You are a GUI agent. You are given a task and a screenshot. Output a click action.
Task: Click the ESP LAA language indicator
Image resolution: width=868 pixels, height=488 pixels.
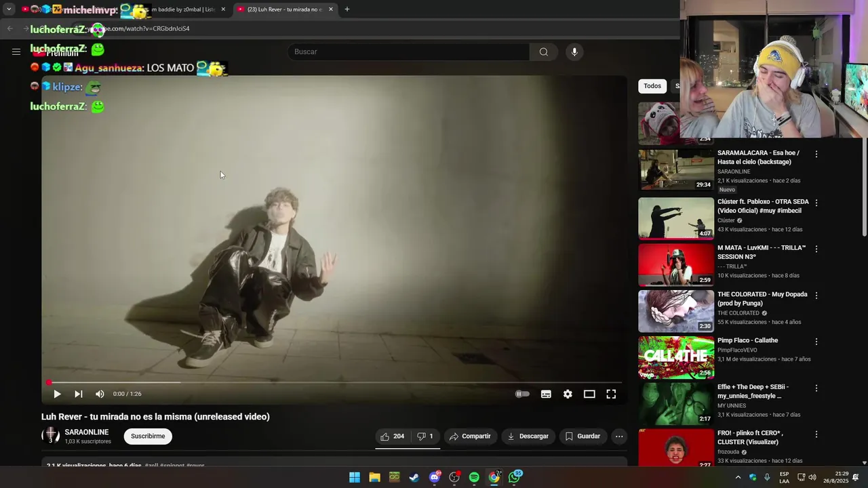784,477
